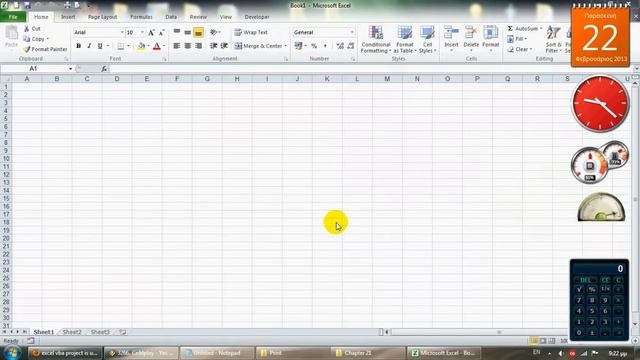Open the borders dropdown arrow
Image resolution: width=640 pixels, height=360 pixels.
128,46
